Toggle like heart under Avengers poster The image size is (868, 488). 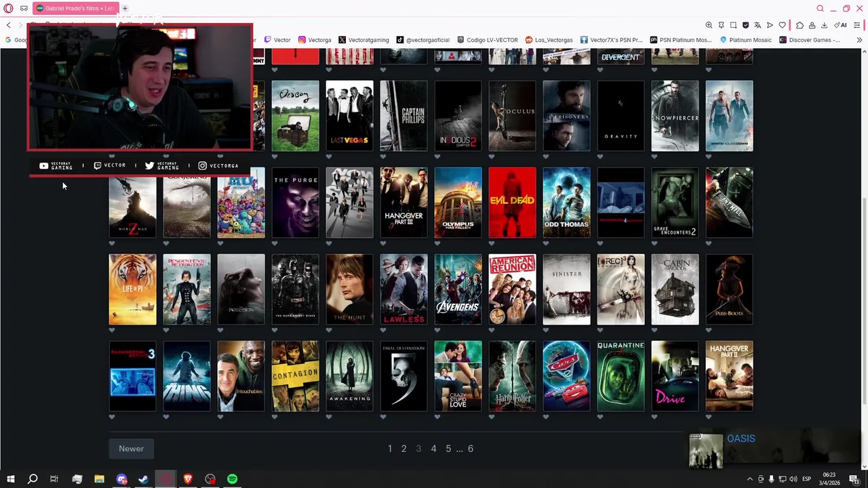(x=437, y=330)
